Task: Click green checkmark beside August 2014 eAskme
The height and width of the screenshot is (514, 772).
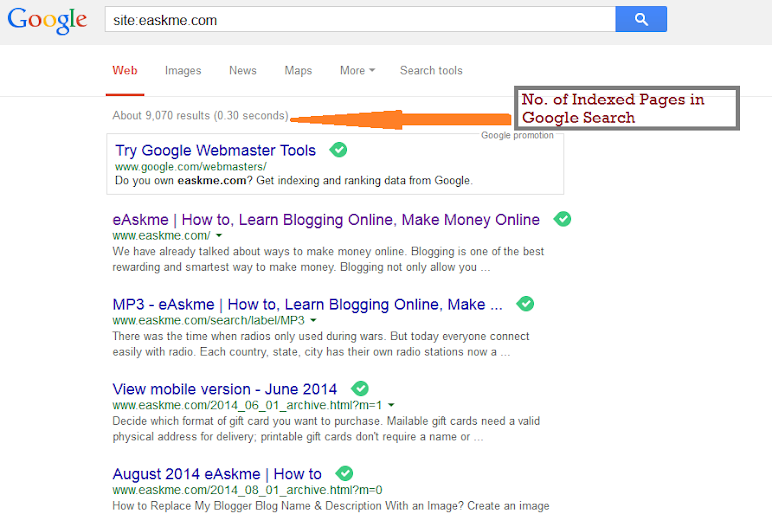Action: (x=344, y=473)
